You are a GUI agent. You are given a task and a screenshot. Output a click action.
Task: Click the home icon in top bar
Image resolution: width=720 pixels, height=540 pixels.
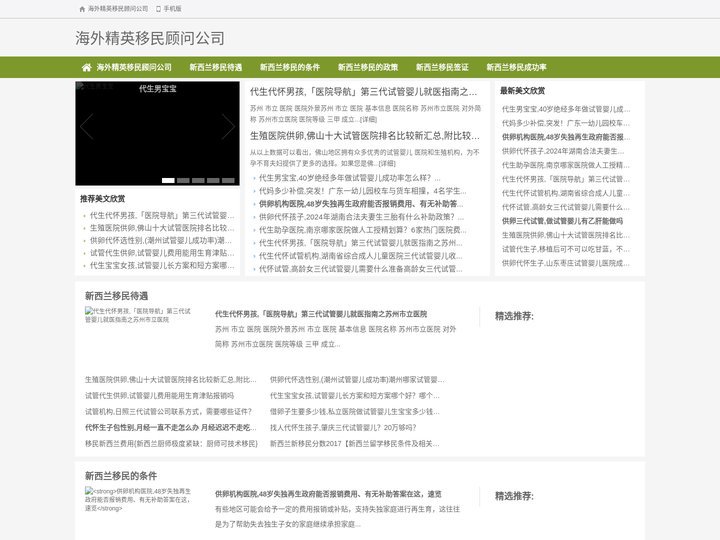click(x=82, y=9)
